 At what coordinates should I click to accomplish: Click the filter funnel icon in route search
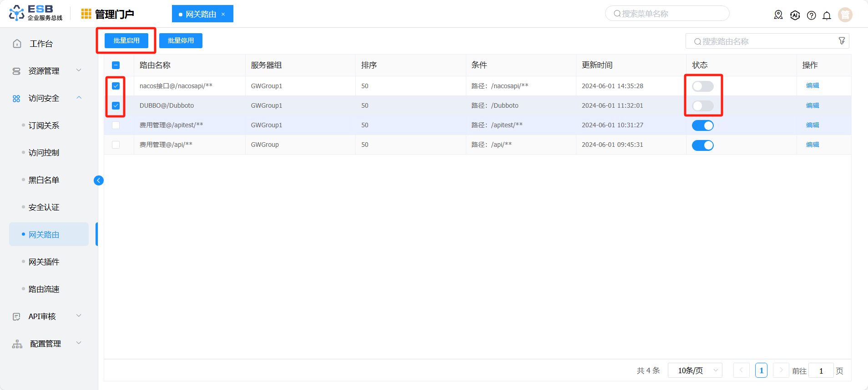[842, 41]
